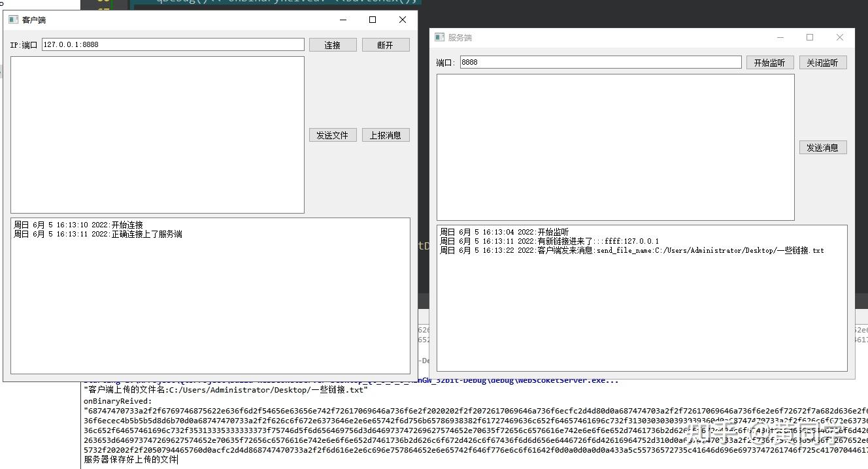Click 开始监听 button in server window
Image resolution: width=868 pixels, height=469 pixels.
[x=771, y=63]
